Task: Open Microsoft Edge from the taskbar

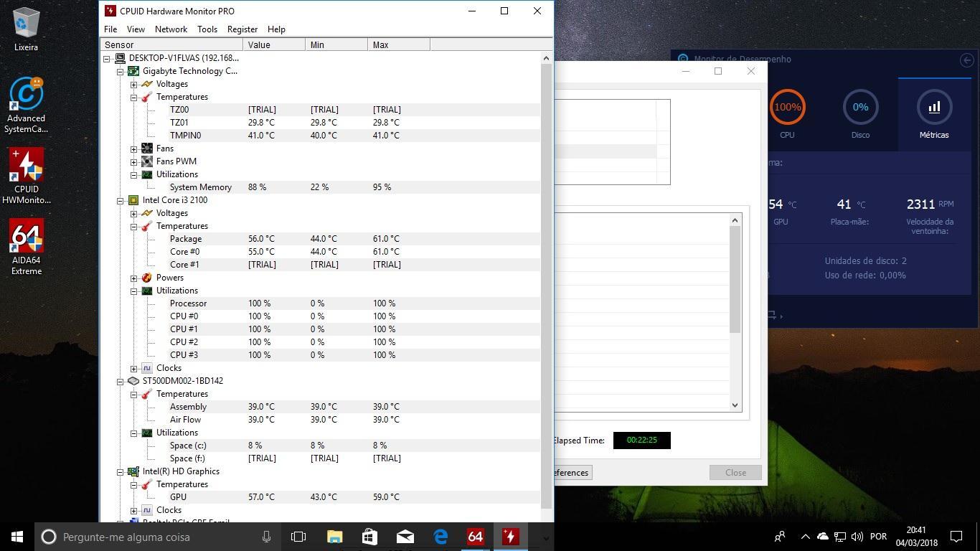Action: coord(440,537)
